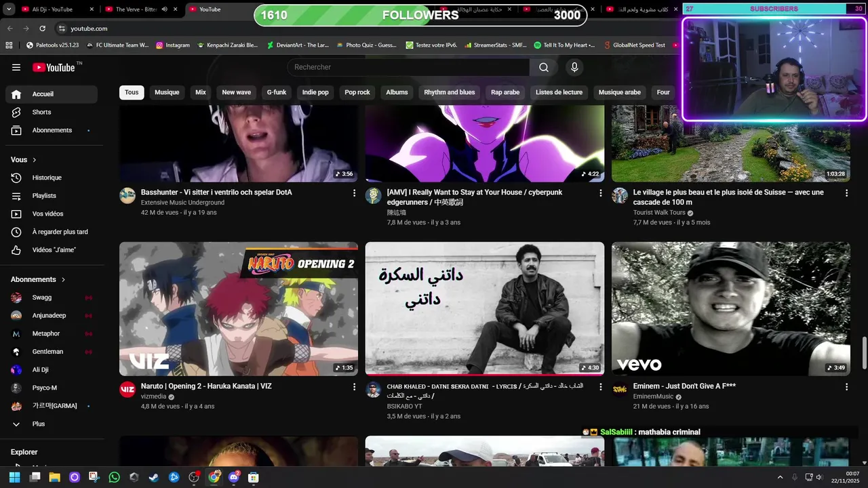Open File Explorer from the taskbar

[54, 477]
